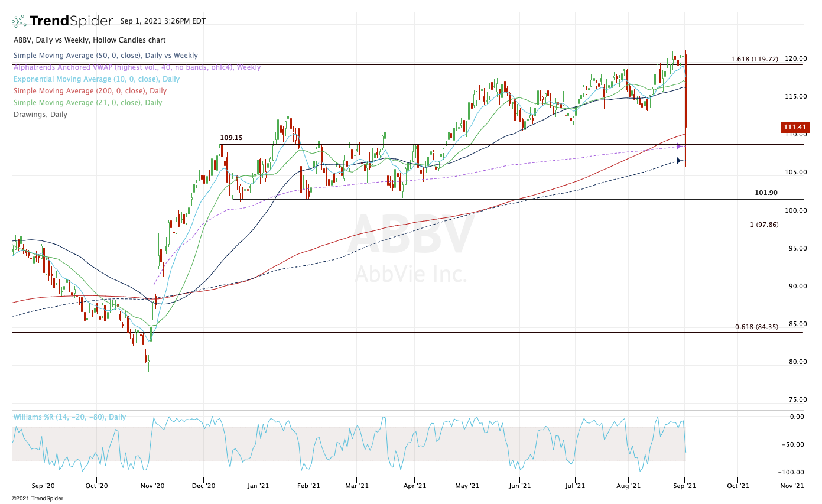The width and height of the screenshot is (822, 504).
Task: Select the 101.90 support line label
Action: pos(766,193)
